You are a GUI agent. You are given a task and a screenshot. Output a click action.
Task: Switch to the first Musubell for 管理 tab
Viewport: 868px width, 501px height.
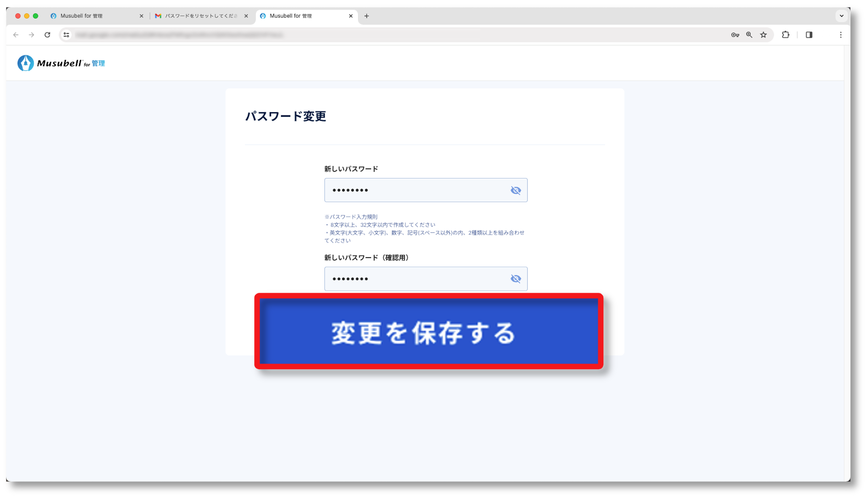tap(93, 16)
